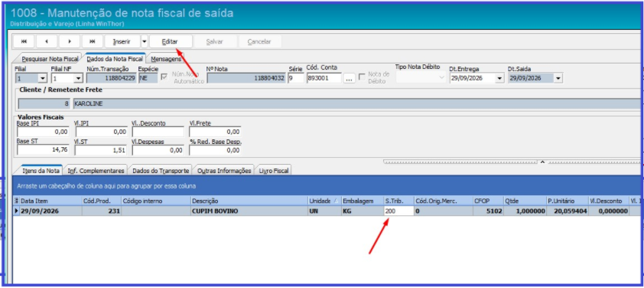Viewport: 644px width, 288px height.
Task: Click the Inserir button
Action: coord(122,41)
